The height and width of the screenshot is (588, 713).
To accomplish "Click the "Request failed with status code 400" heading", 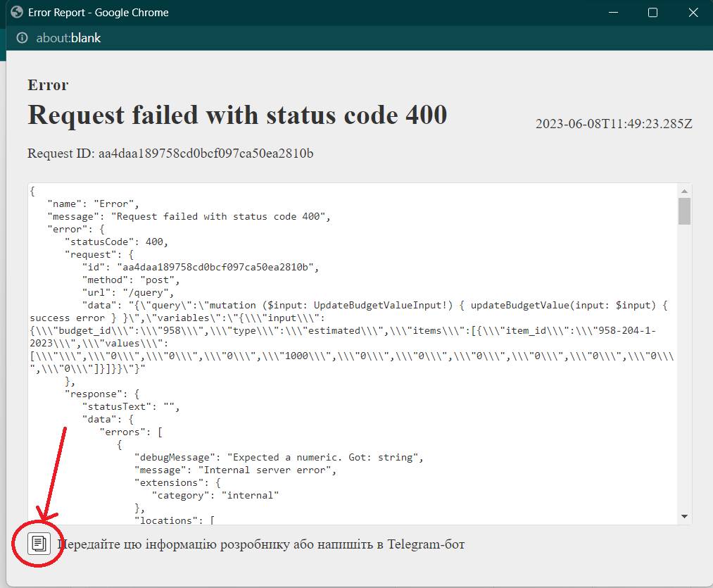I will 237,114.
